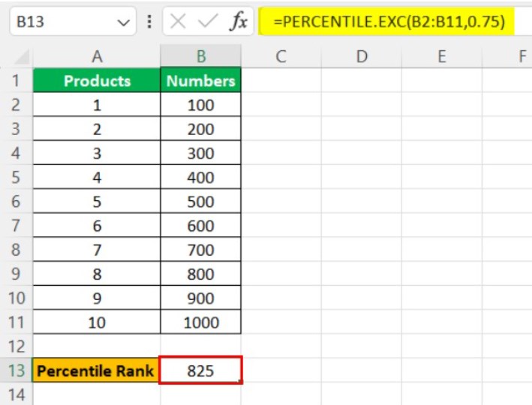Click the Cancel X icon in formula bar
This screenshot has width=532, height=405.
(x=178, y=22)
